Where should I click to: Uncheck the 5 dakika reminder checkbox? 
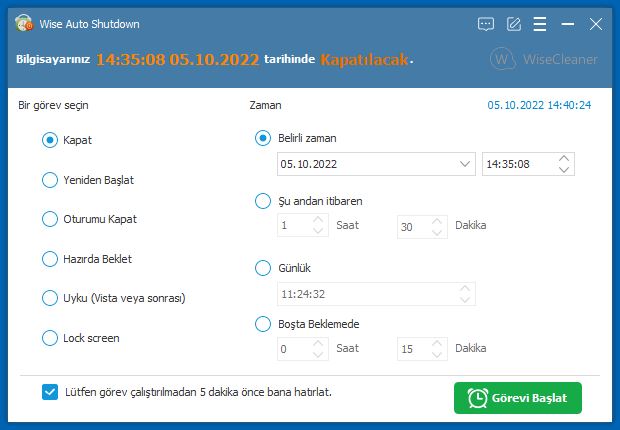(x=50, y=392)
